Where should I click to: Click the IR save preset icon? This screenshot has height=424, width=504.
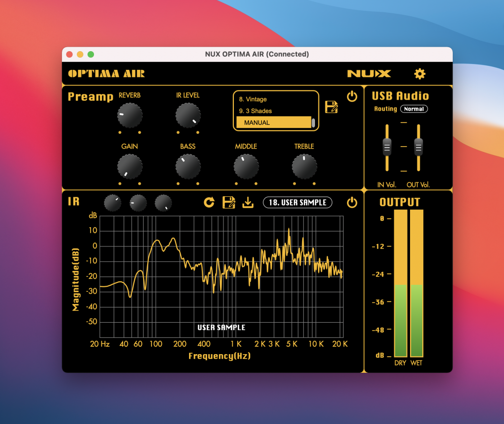[229, 202]
